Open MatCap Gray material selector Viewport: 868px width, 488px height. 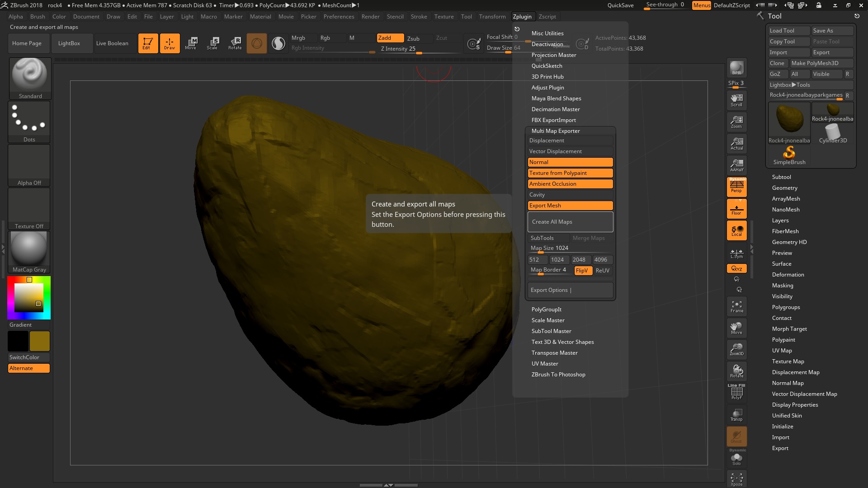pyautogui.click(x=29, y=252)
